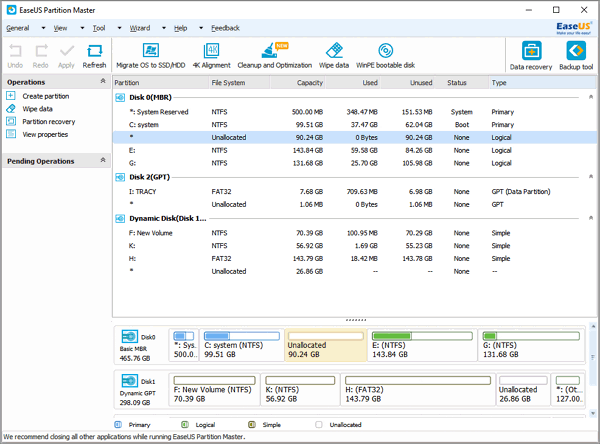Viewport: 600px width, 444px height.
Task: Select the F: New Volume row
Action: point(355,233)
